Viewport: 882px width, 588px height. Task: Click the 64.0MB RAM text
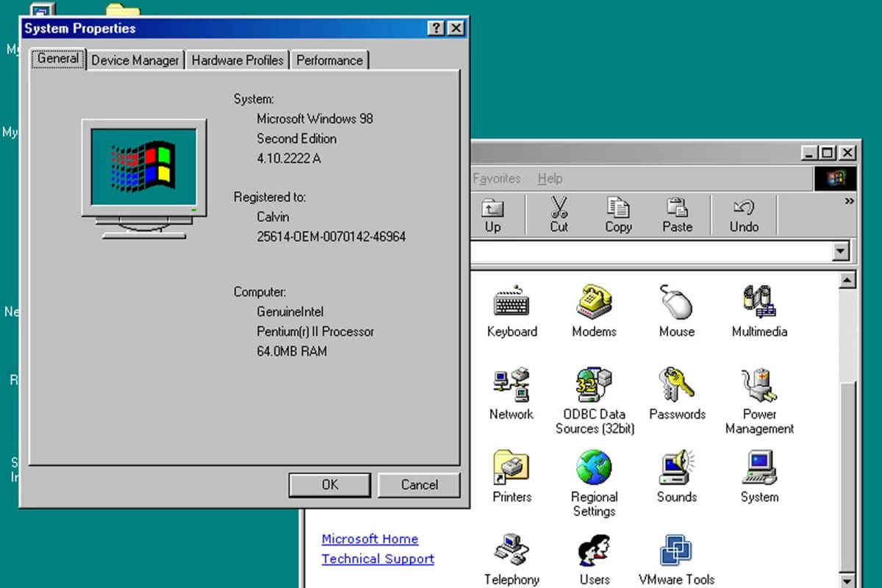point(292,351)
